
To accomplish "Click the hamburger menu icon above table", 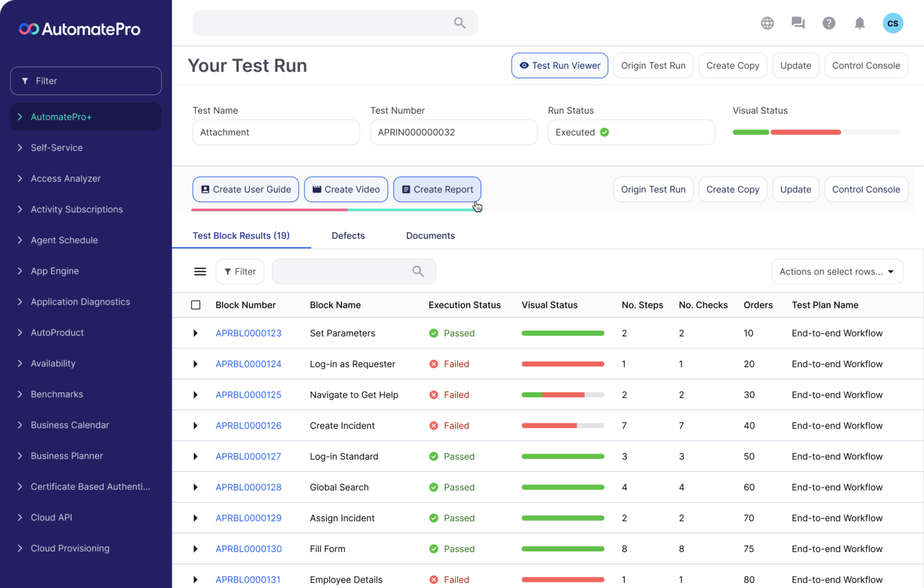I will click(x=200, y=271).
